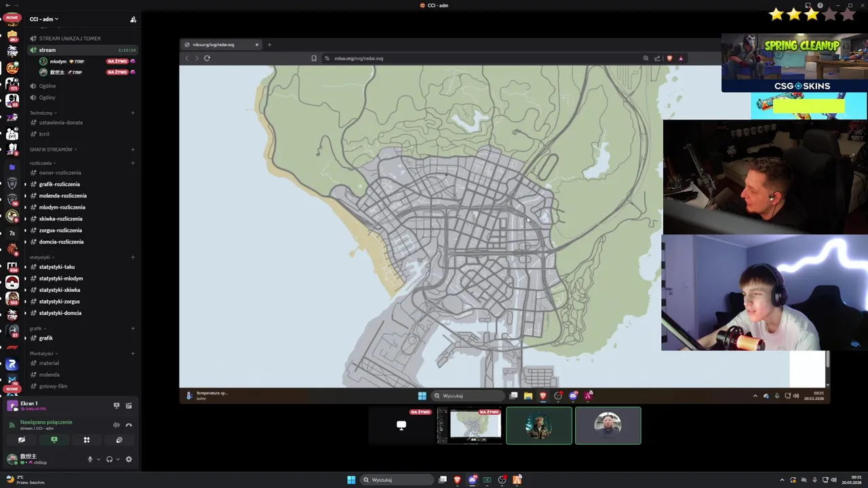The height and width of the screenshot is (488, 868).
Task: Select the active stream voice channel
Action: coord(82,50)
